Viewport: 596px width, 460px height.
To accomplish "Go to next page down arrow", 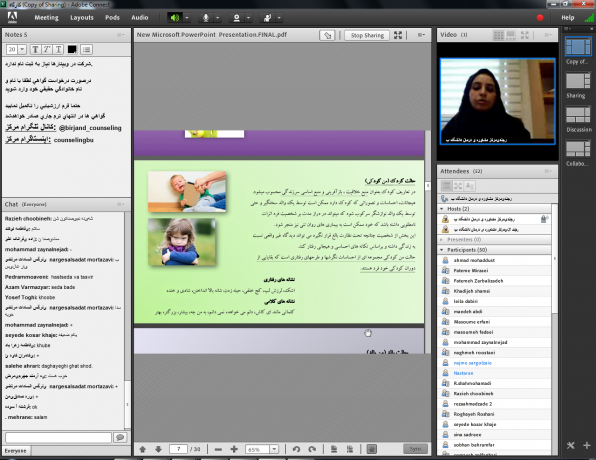I will (159, 449).
